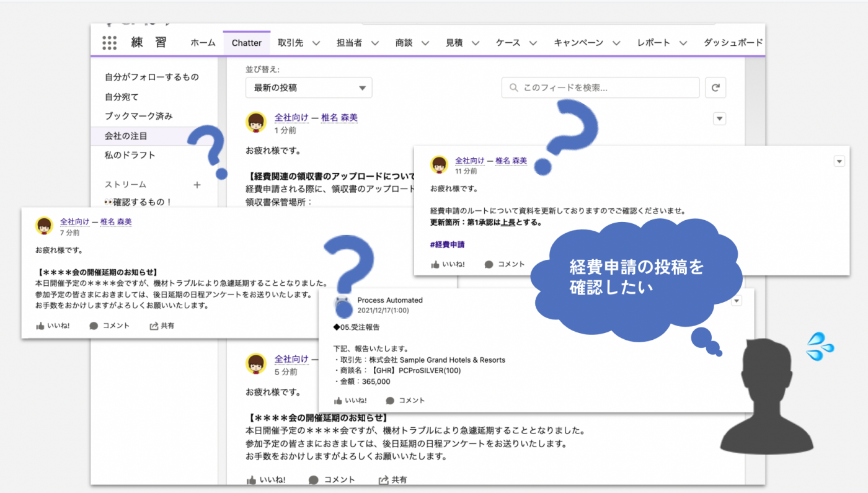The width and height of the screenshot is (868, 493).
Task: Click the #経費申請 hashtag topic
Action: pos(448,245)
